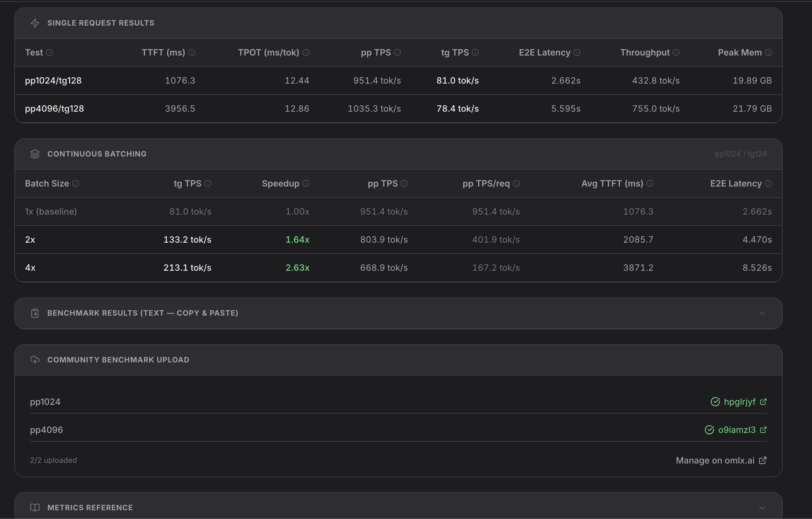Image resolution: width=812 pixels, height=519 pixels.
Task: Click info icon beside Throughput header
Action: 676,52
